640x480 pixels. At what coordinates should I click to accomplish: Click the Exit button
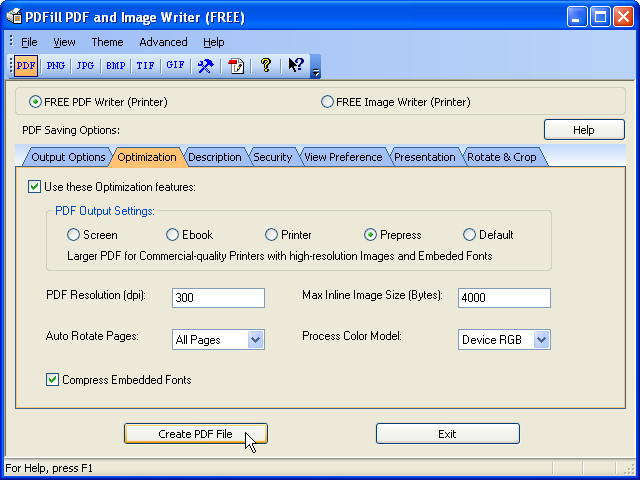pyautogui.click(x=448, y=434)
